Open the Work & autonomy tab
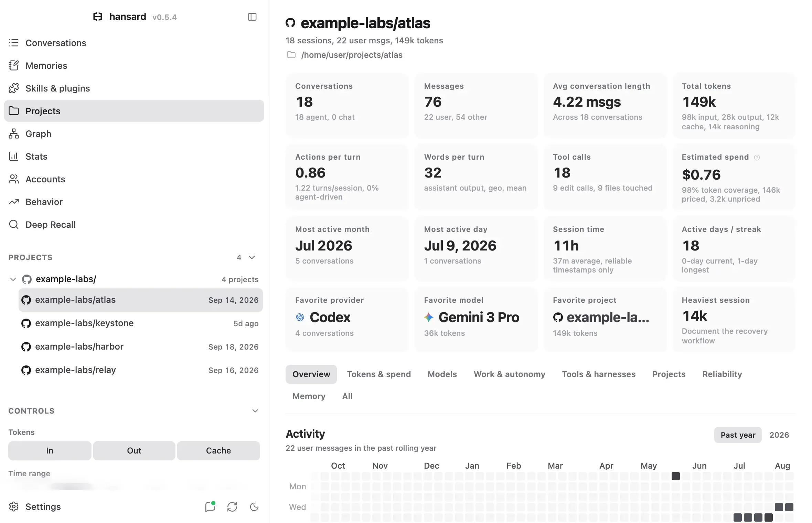Viewport: 812px width, 523px height. pos(509,374)
